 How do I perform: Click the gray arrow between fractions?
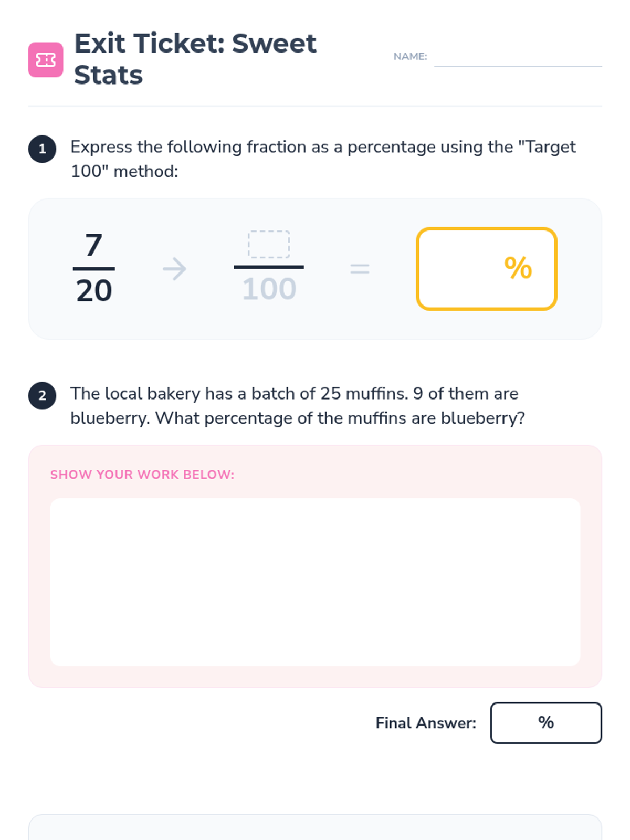click(174, 269)
